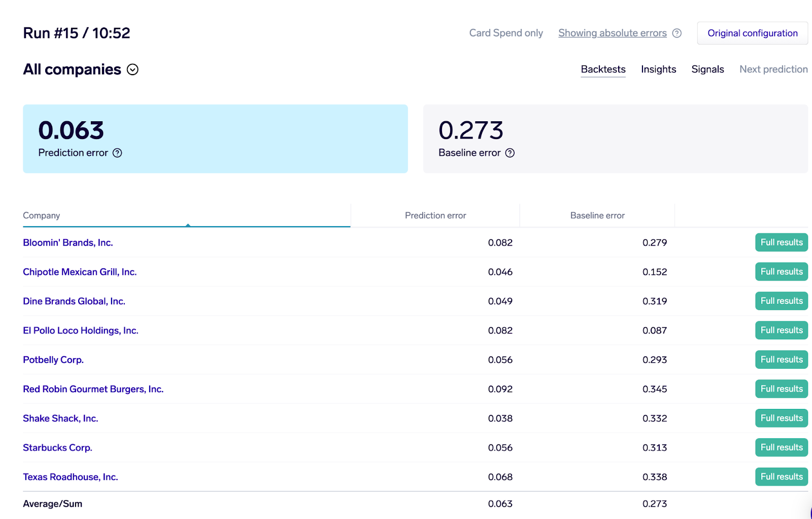Viewport: 812px width, 519px height.
Task: Click Shake Shack baseline error 0.332
Action: pos(655,419)
